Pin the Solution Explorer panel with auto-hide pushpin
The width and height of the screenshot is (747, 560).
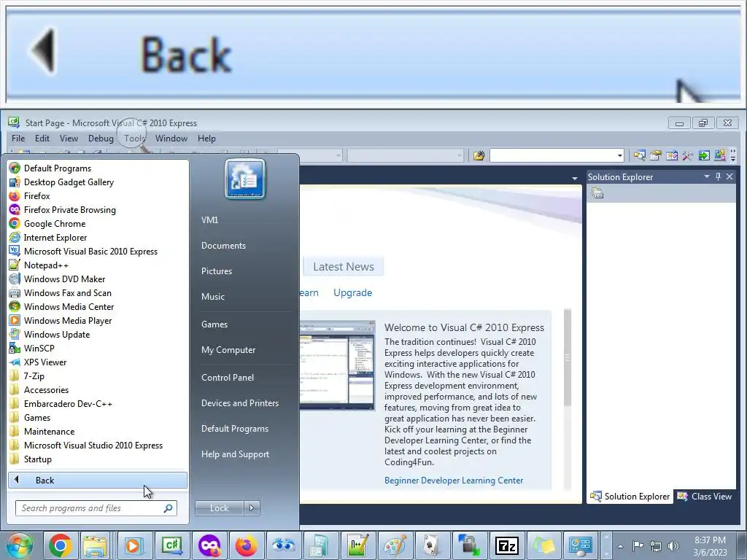[718, 176]
